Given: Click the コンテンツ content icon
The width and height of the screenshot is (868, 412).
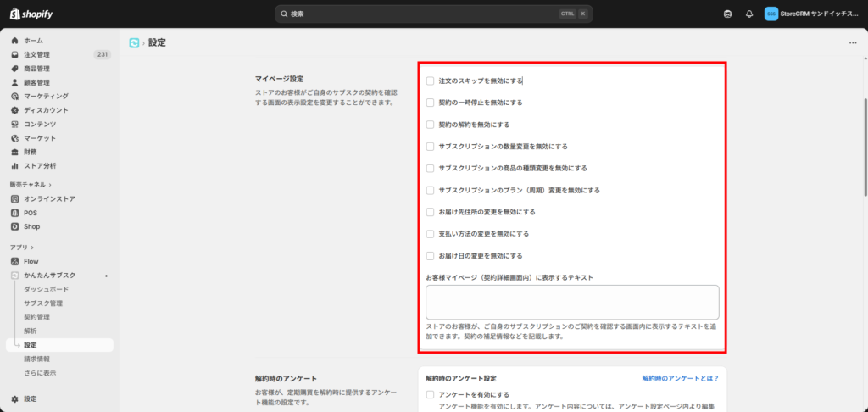Looking at the screenshot, I should (x=15, y=124).
